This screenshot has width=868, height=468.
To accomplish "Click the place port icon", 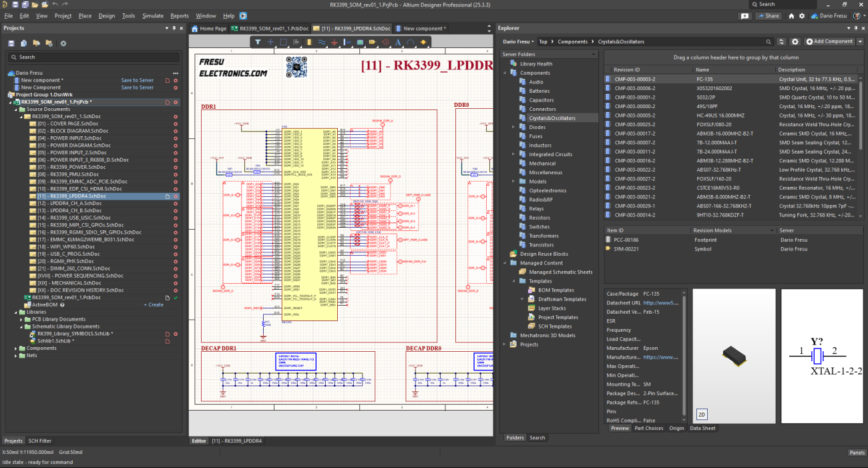I will 373,42.
